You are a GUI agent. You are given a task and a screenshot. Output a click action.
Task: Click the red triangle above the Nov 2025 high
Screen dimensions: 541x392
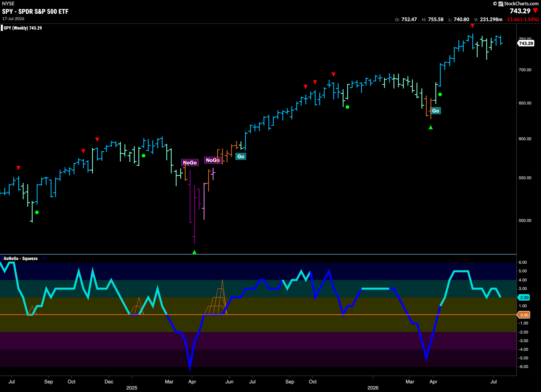333,74
